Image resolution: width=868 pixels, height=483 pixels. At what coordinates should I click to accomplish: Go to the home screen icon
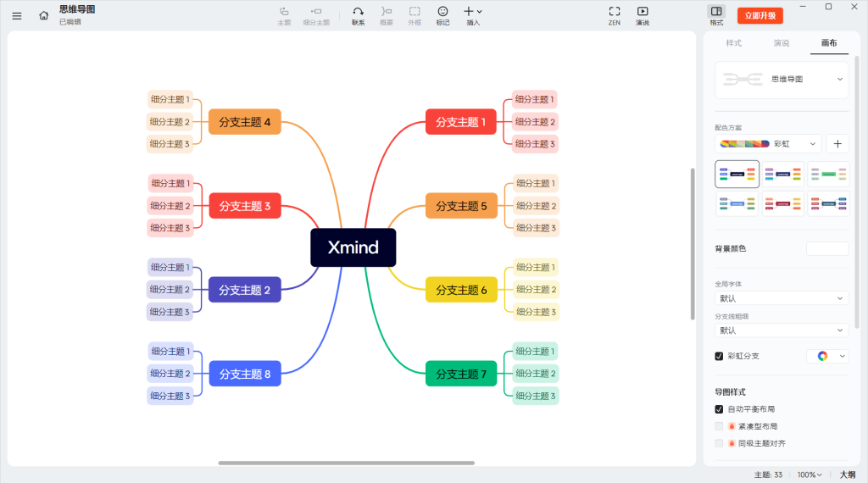(44, 15)
